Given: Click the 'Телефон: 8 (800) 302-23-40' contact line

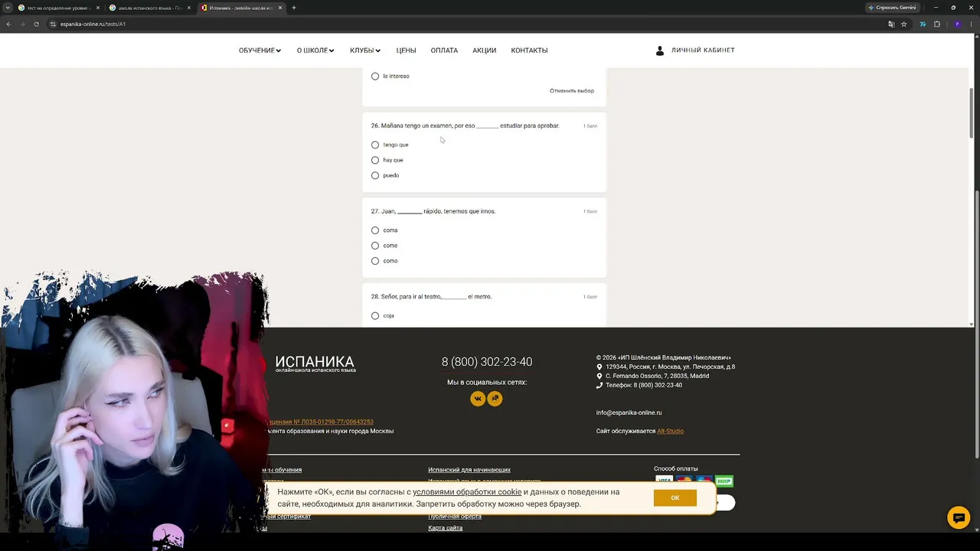Looking at the screenshot, I should point(644,385).
